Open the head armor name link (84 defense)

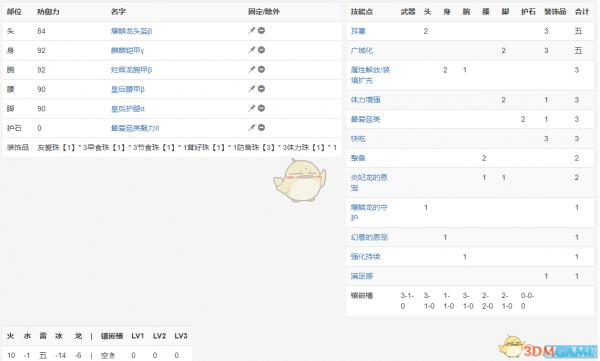pos(131,31)
